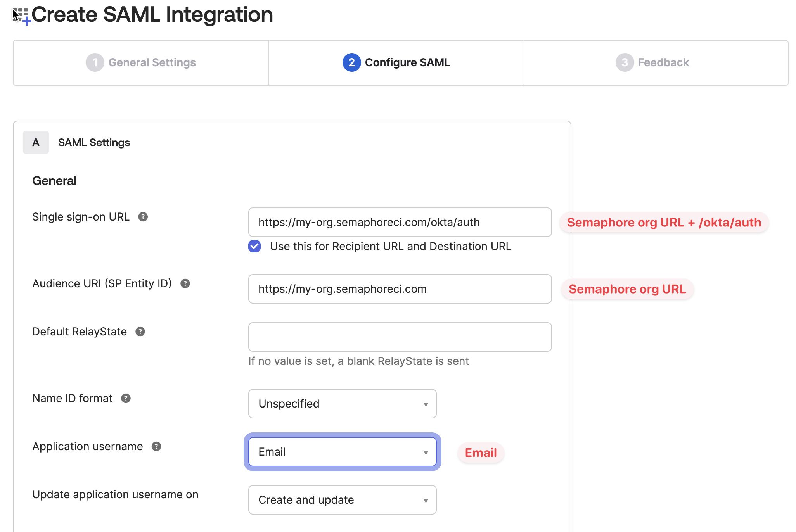This screenshot has width=796, height=532.
Task: Click step 2 number badge
Action: pos(351,62)
